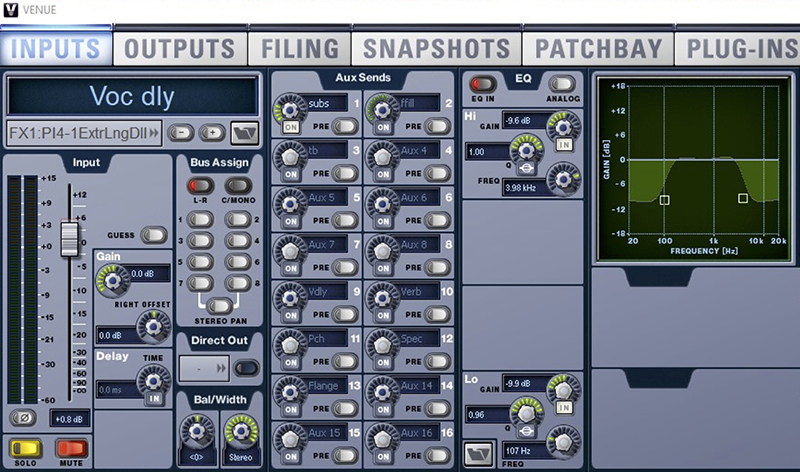The width and height of the screenshot is (800, 472).
Task: Click the +0.8 dB fader level field
Action: (69, 419)
